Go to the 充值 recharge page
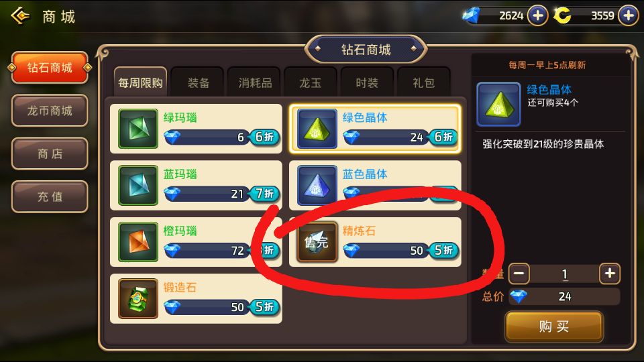The image size is (644, 362). tap(50, 196)
